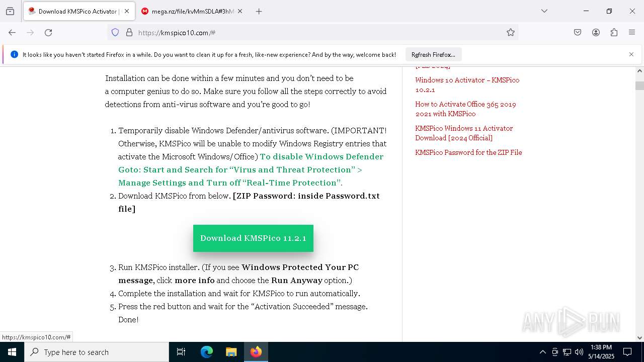
Task: Reload the current page
Action: pyautogui.click(x=48, y=32)
